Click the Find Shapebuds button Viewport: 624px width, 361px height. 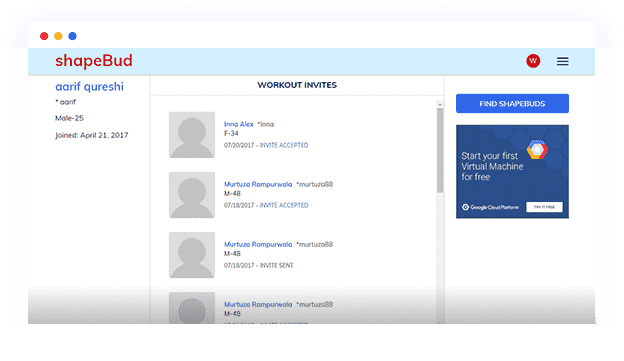512,104
